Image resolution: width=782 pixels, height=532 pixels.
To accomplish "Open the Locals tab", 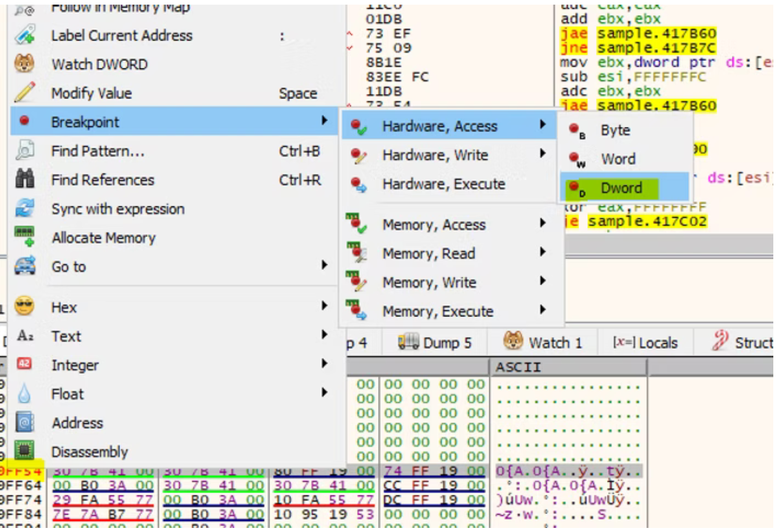I will [x=645, y=342].
